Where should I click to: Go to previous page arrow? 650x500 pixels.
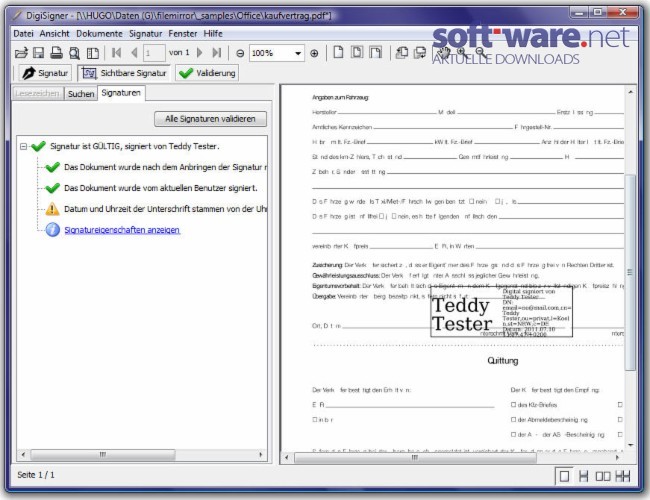pyautogui.click(x=134, y=53)
